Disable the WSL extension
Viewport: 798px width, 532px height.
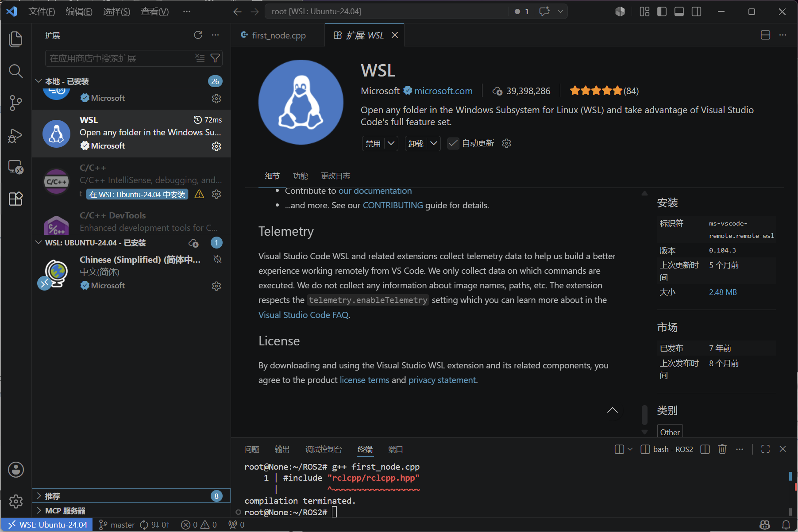click(x=373, y=143)
